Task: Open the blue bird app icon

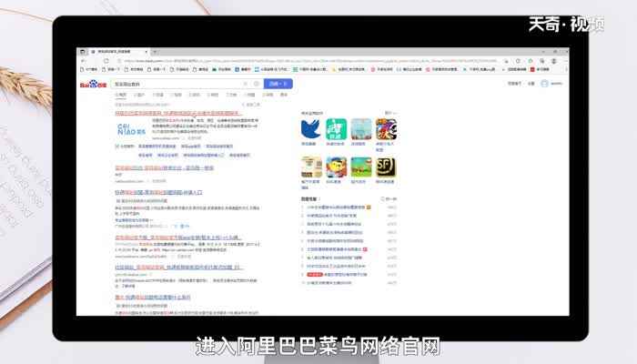Action: pos(311,128)
